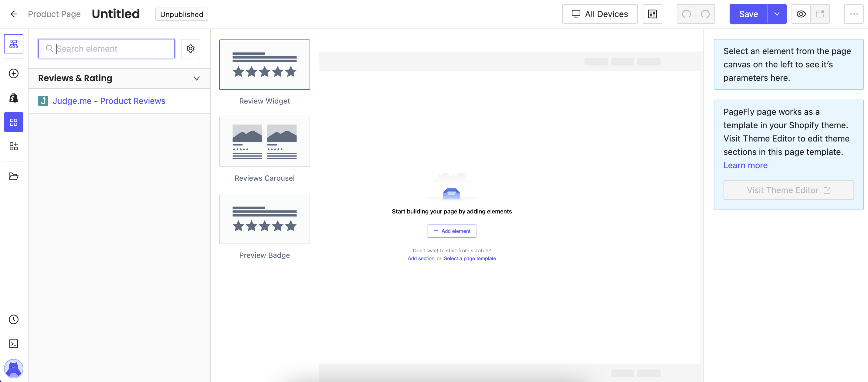The width and height of the screenshot is (868, 382).
Task: Toggle page preview eye icon
Action: 801,14
